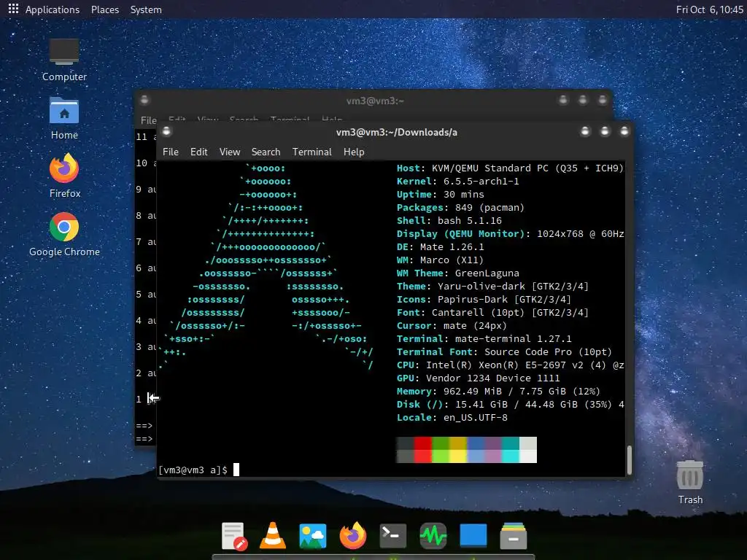
Task: Open the Places menu in top panel
Action: point(105,9)
